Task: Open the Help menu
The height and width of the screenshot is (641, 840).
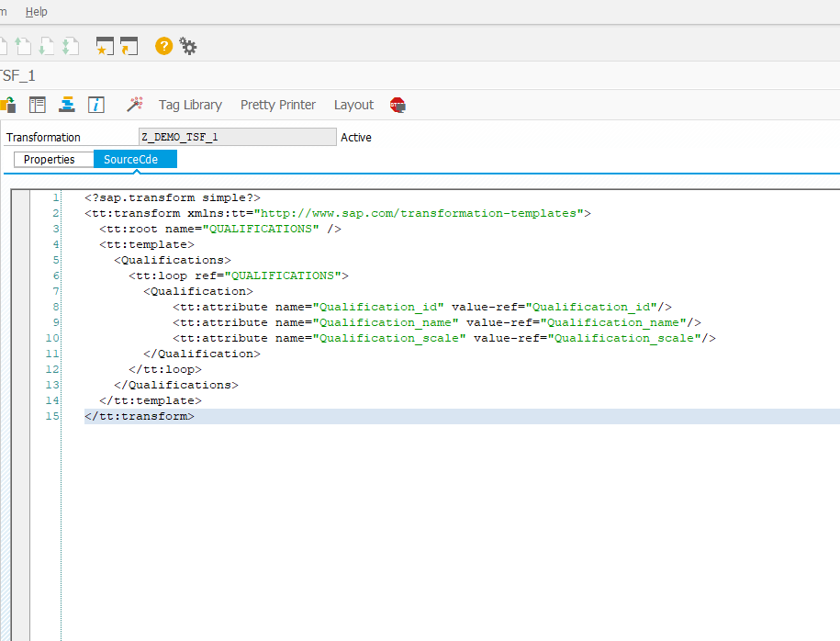Action: click(36, 11)
